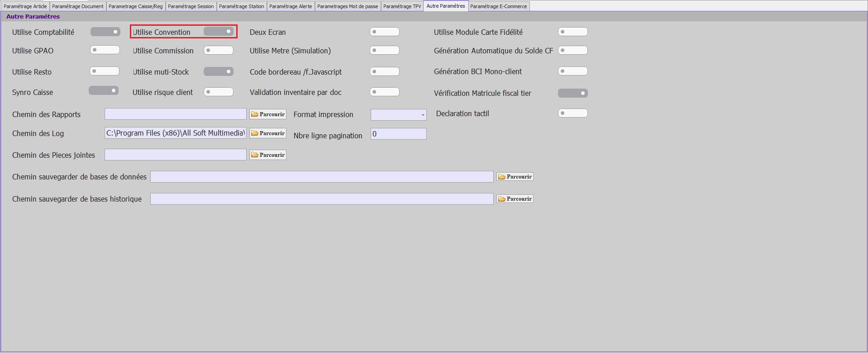Open the Format impression dropdown
868x353 pixels.
tap(398, 115)
